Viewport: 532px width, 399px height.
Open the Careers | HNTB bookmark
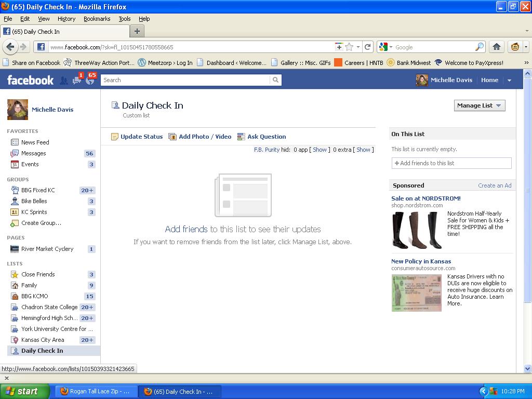click(358, 63)
